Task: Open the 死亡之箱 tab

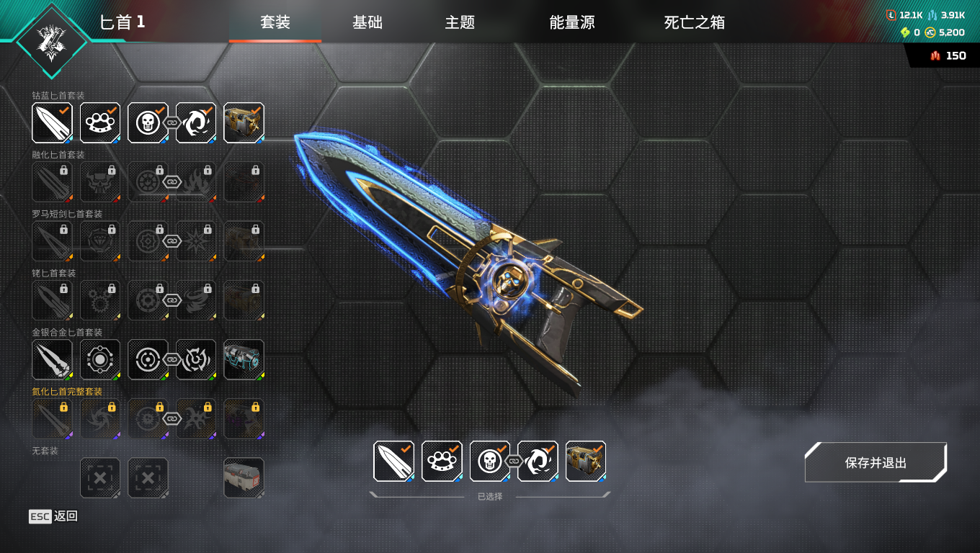Action: pos(695,22)
